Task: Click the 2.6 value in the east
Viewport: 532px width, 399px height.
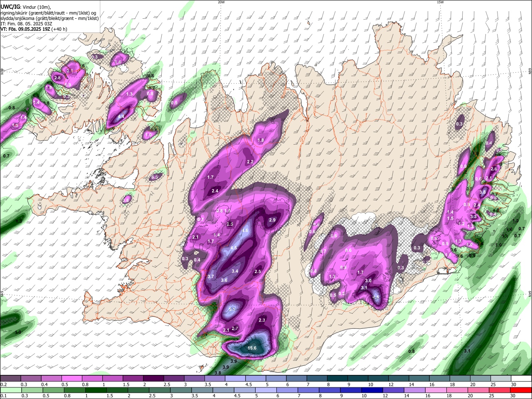Action: 494,169
